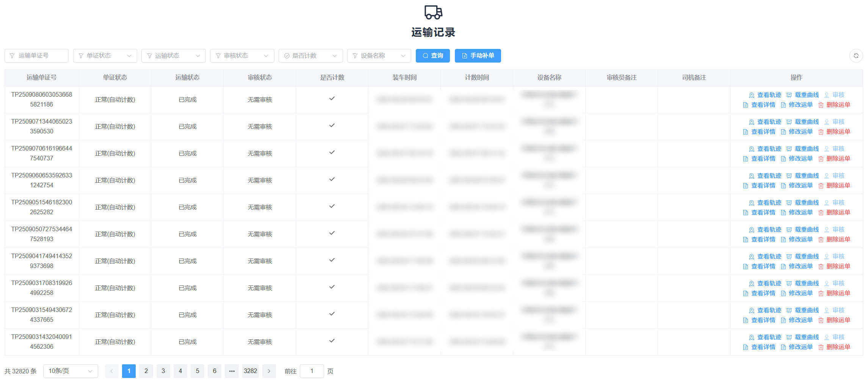Click the truck icon above 运输记录 title
The height and width of the screenshot is (381, 868).
pos(433,13)
